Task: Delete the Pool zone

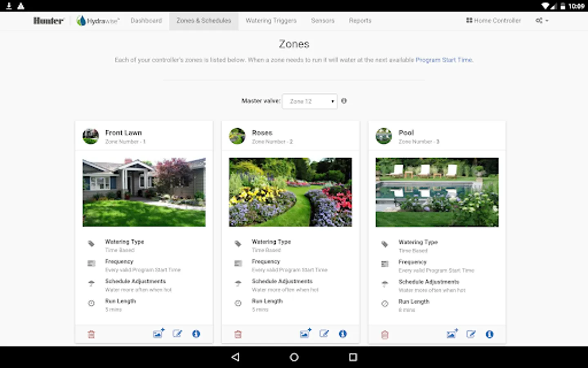Action: coord(385,335)
